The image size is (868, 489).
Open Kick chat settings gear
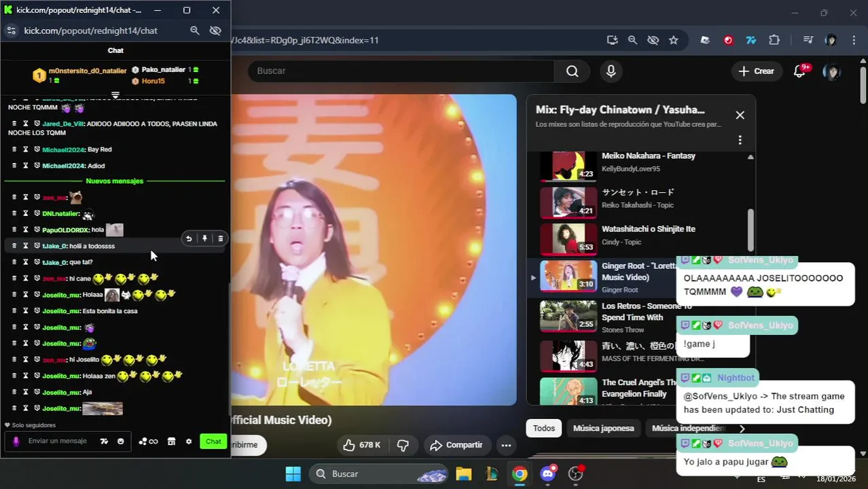pos(189,441)
